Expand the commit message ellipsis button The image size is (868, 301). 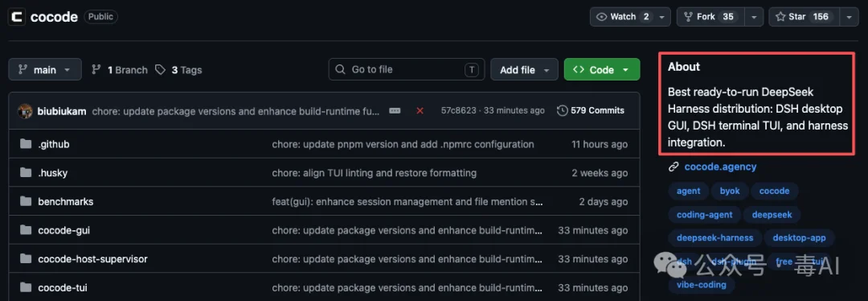click(395, 111)
